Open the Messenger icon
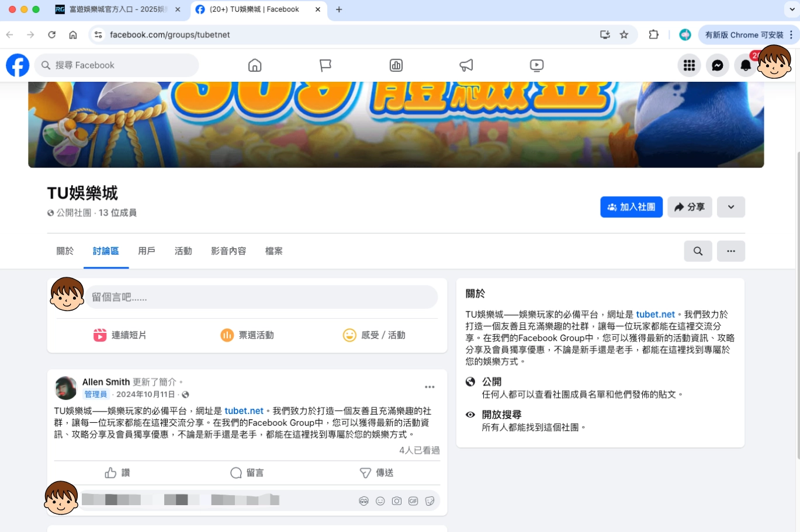The width and height of the screenshot is (800, 532). [x=718, y=65]
